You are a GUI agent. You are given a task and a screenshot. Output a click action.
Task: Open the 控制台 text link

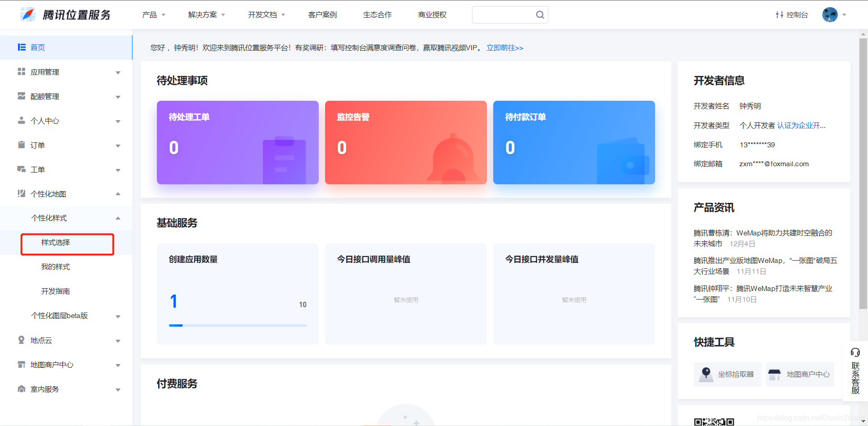797,15
